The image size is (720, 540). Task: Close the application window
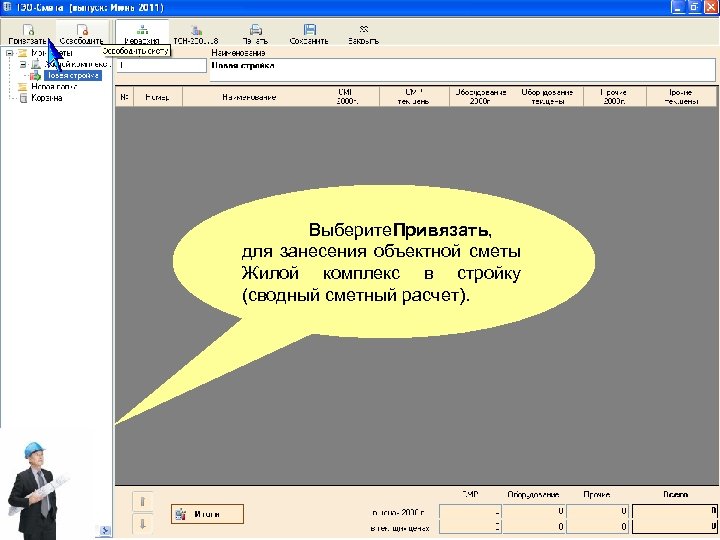pos(710,7)
